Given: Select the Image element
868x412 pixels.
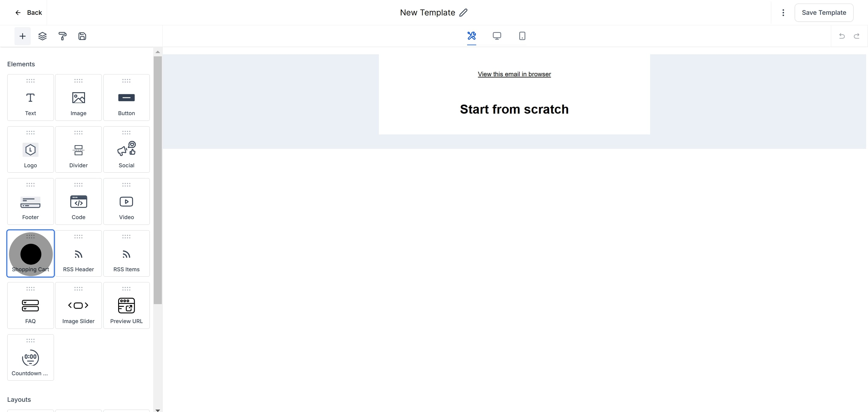Looking at the screenshot, I should point(78,97).
